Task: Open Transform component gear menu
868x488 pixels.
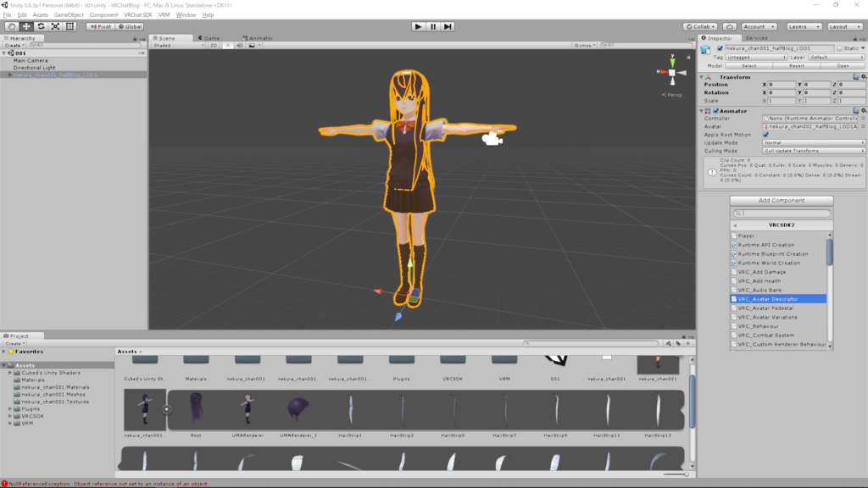Action: click(x=864, y=77)
